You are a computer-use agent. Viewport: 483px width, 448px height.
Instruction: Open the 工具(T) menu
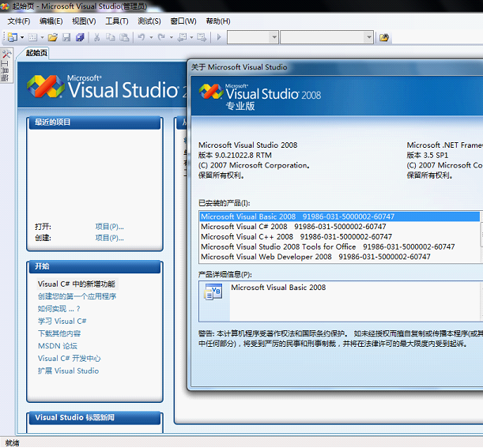tap(117, 21)
